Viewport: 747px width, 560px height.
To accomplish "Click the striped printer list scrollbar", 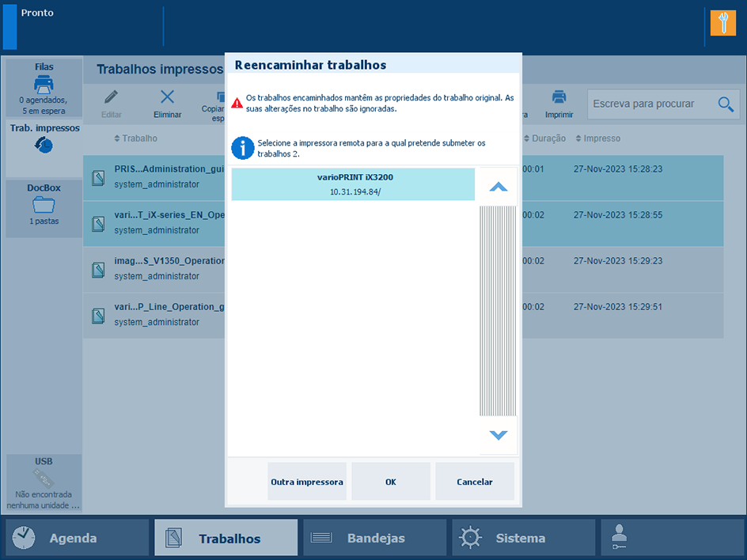I will [498, 311].
